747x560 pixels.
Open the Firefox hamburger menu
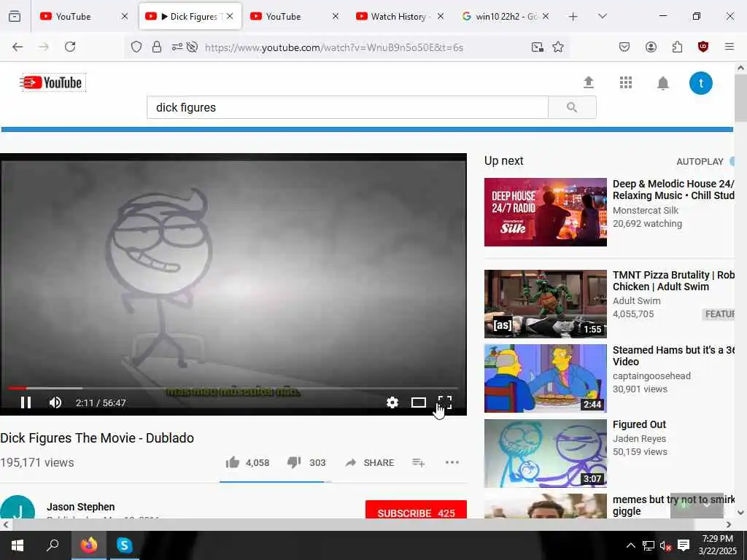coord(729,47)
